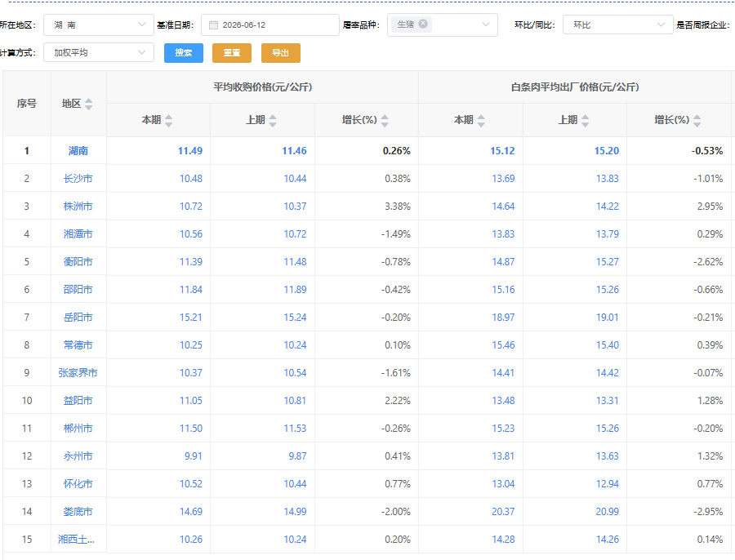Viewport: 735px width, 560px height.
Task: Open the 常德市 region link
Action: point(78,345)
